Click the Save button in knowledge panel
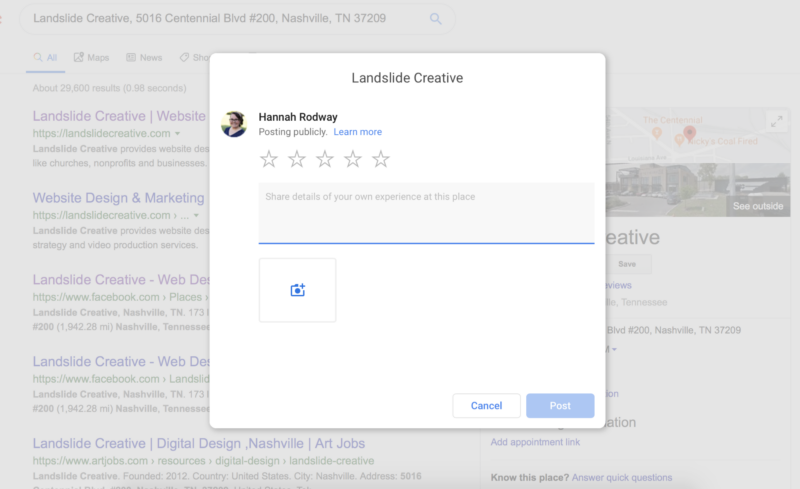Viewport: 800px width, 489px height. point(627,264)
